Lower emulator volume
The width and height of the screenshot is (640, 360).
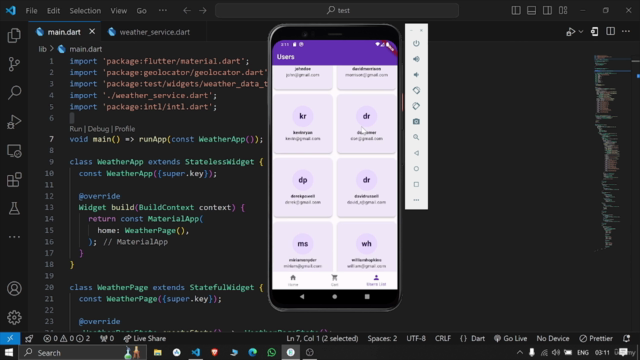coord(416,75)
